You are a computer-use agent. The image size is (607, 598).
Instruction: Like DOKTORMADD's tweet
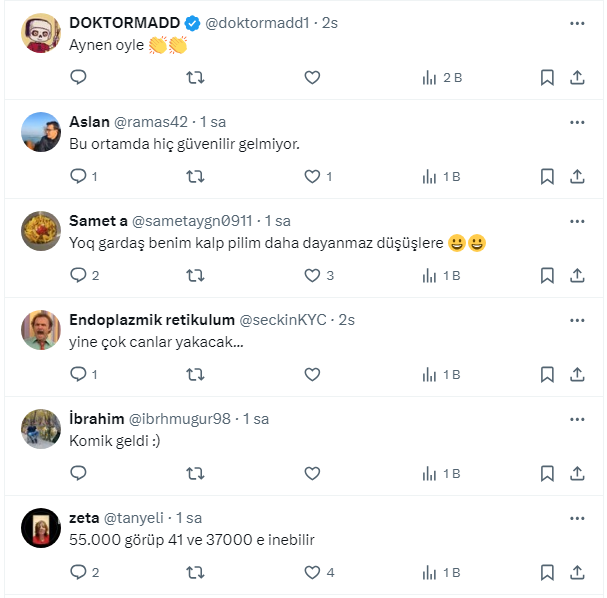pyautogui.click(x=312, y=77)
